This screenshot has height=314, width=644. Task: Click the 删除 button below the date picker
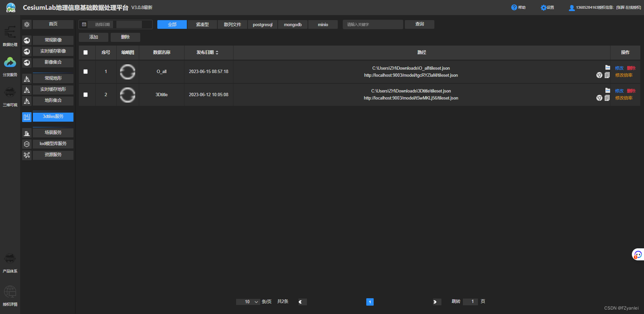pyautogui.click(x=125, y=37)
